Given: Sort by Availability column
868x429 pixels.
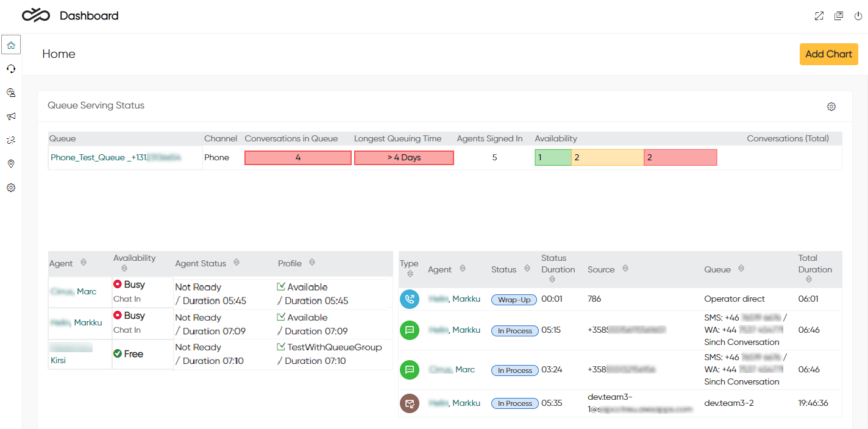Looking at the screenshot, I should click(x=124, y=269).
